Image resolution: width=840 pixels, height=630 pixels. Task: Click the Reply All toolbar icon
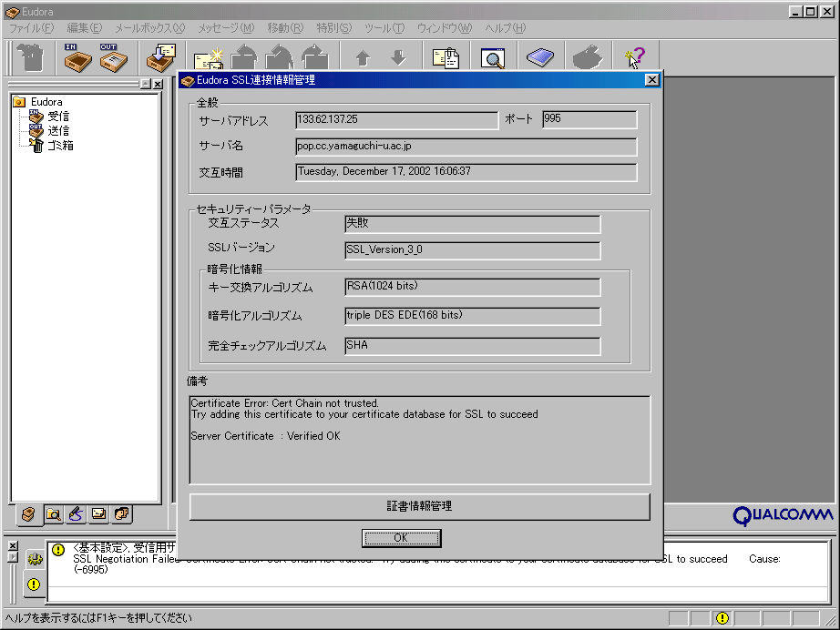280,57
